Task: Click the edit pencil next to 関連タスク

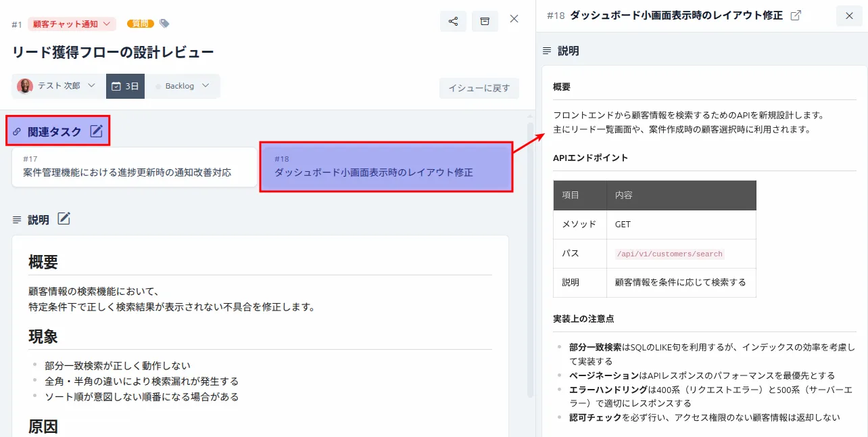Action: pos(97,131)
